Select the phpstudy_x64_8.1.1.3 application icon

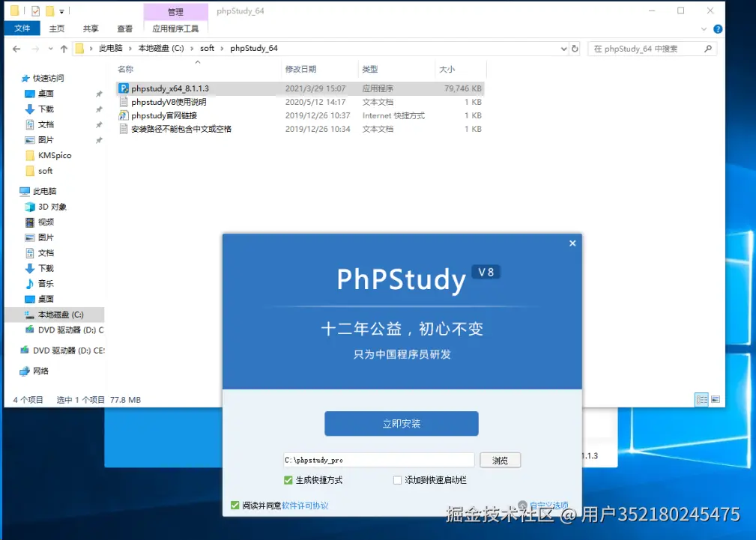pos(124,88)
